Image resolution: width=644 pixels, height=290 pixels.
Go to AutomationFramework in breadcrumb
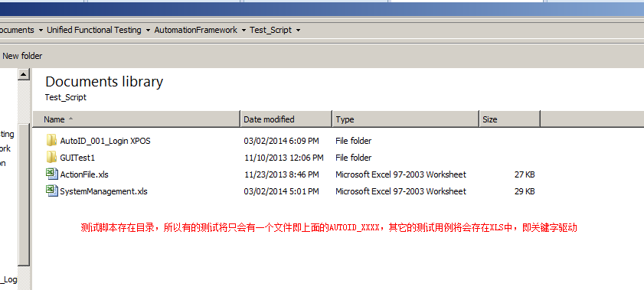[195, 30]
